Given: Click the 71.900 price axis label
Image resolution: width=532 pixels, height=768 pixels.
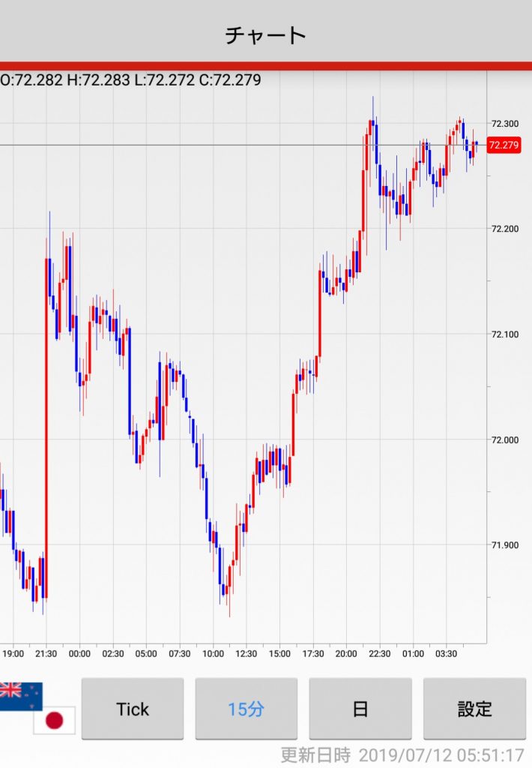Looking at the screenshot, I should pos(504,545).
